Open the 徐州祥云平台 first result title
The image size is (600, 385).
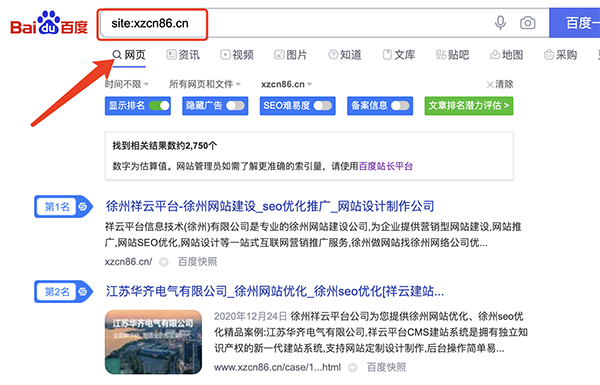click(270, 206)
